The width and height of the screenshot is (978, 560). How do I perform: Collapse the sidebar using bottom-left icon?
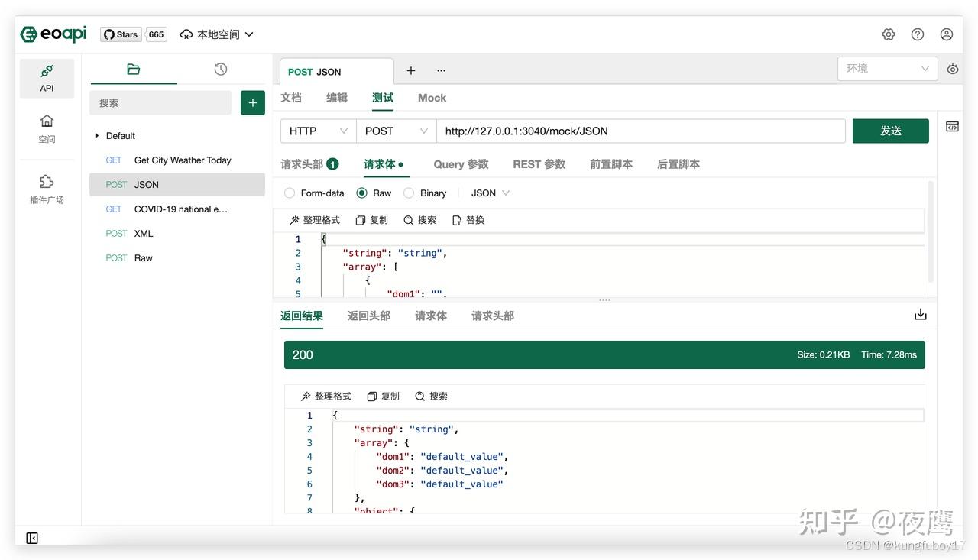(x=31, y=537)
